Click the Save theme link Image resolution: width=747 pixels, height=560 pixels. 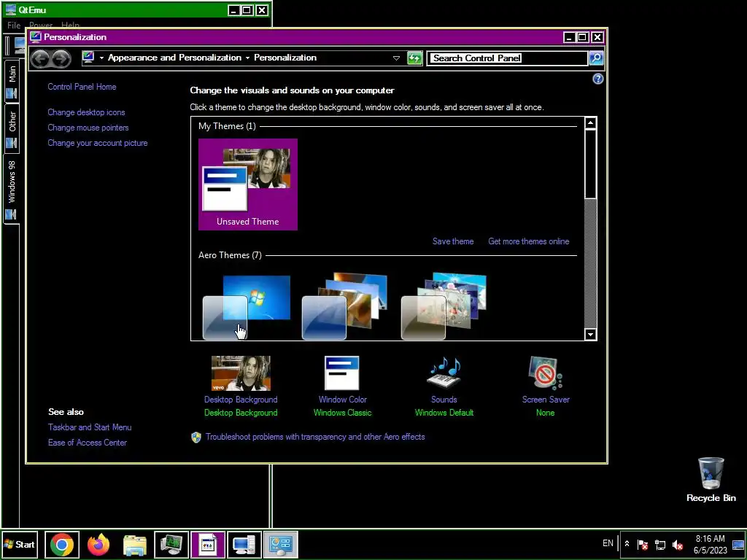point(453,241)
